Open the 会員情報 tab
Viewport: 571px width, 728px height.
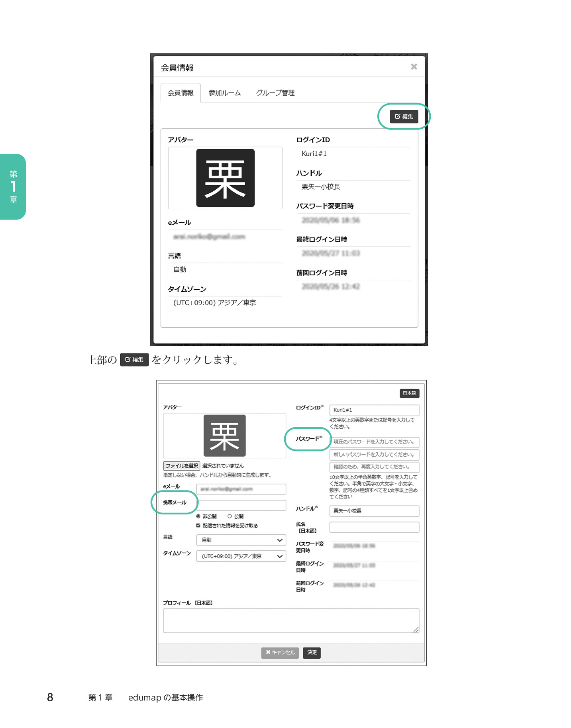tap(181, 93)
